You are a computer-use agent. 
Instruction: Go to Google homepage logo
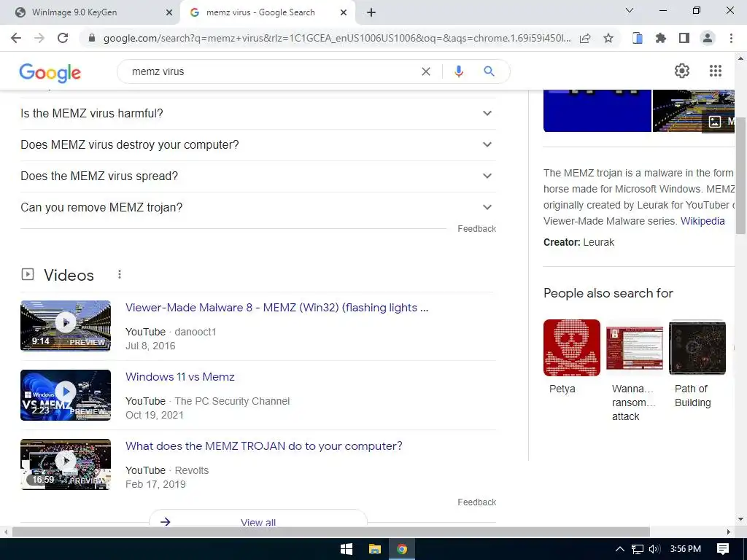tap(50, 72)
